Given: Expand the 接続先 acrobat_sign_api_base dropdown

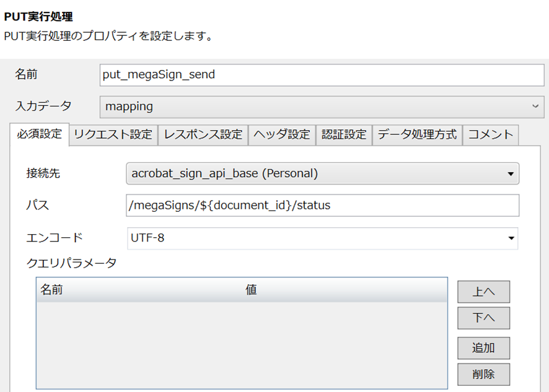Looking at the screenshot, I should click(x=322, y=174).
